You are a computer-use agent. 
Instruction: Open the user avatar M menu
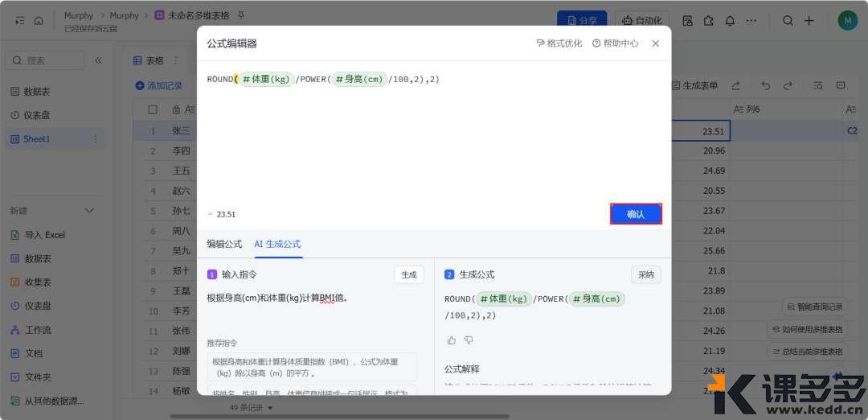coord(848,20)
